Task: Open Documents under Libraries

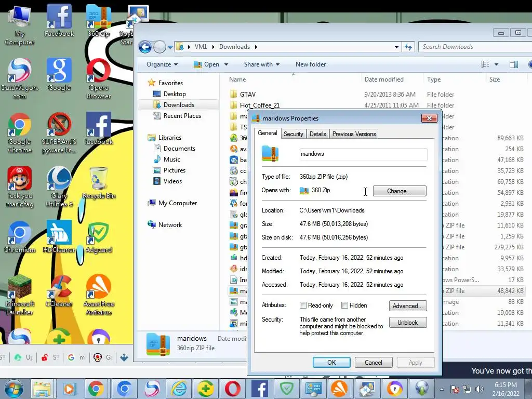Action: (179, 148)
